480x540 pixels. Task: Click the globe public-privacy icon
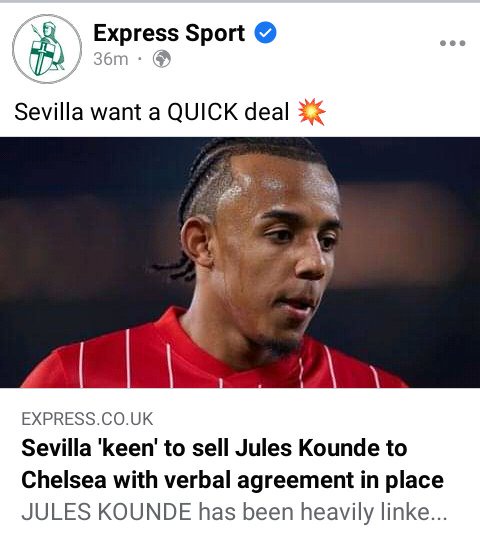(162, 59)
